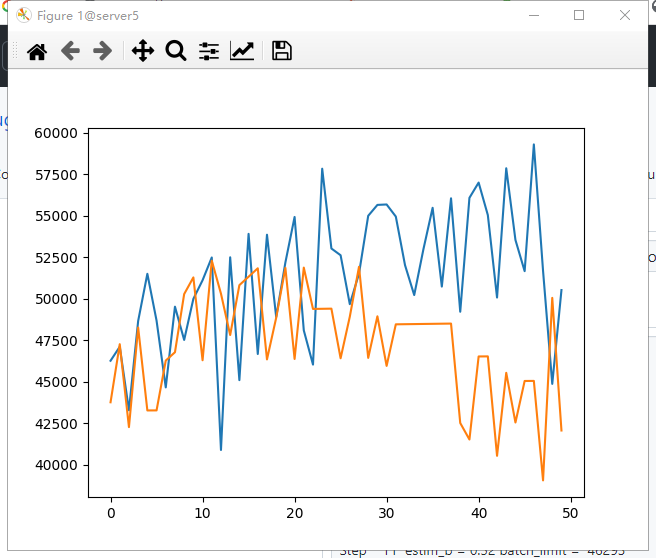656x558 pixels.
Task: Click y-axis label 40000
Action: click(56, 465)
